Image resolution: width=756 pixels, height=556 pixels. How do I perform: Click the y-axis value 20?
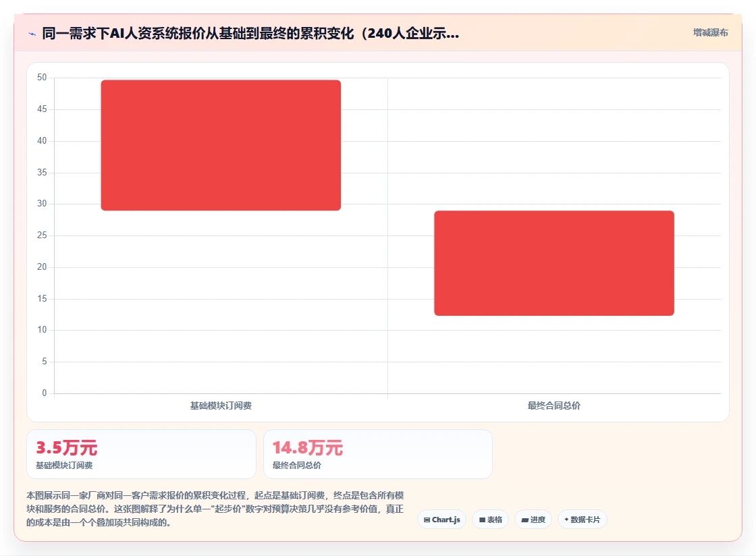pos(42,267)
